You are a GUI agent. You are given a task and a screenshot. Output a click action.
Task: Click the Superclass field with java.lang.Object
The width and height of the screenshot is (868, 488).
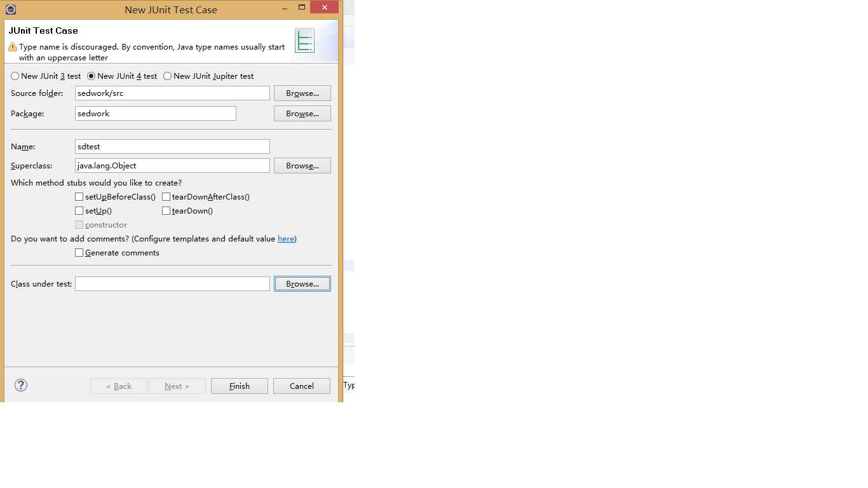point(172,166)
